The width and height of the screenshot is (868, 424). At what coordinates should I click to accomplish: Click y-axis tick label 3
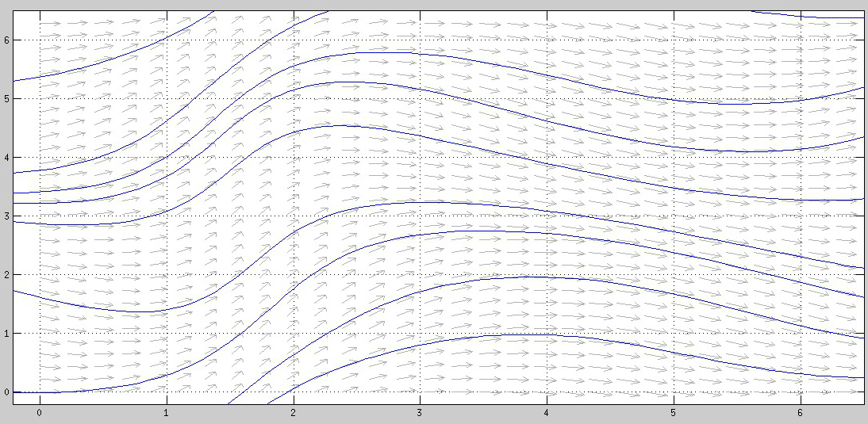[x=6, y=216]
